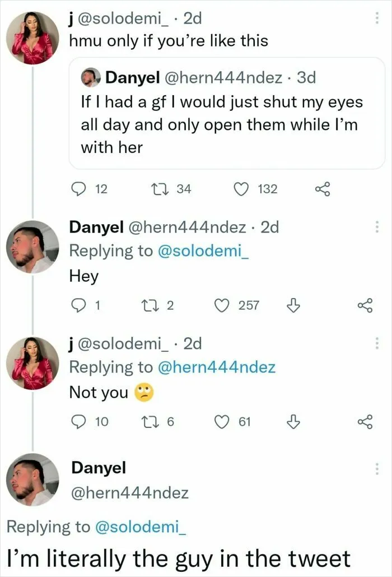Open @hern444ndez mention link in "Not you" reply

point(216,367)
